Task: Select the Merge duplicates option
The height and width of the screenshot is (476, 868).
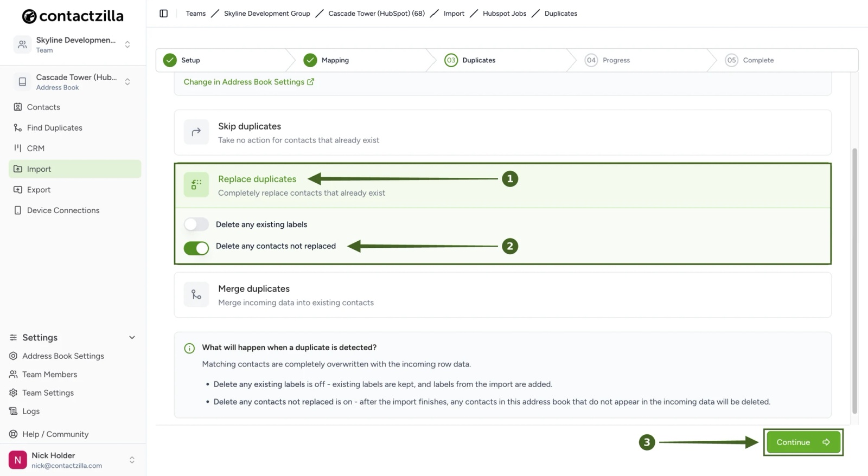Action: pos(502,295)
